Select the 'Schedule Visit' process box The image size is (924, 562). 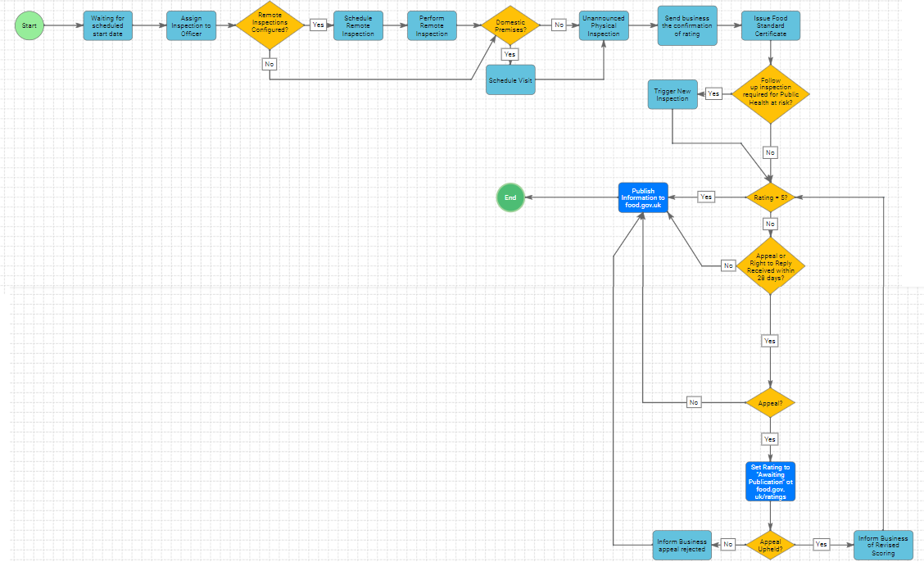click(x=510, y=80)
